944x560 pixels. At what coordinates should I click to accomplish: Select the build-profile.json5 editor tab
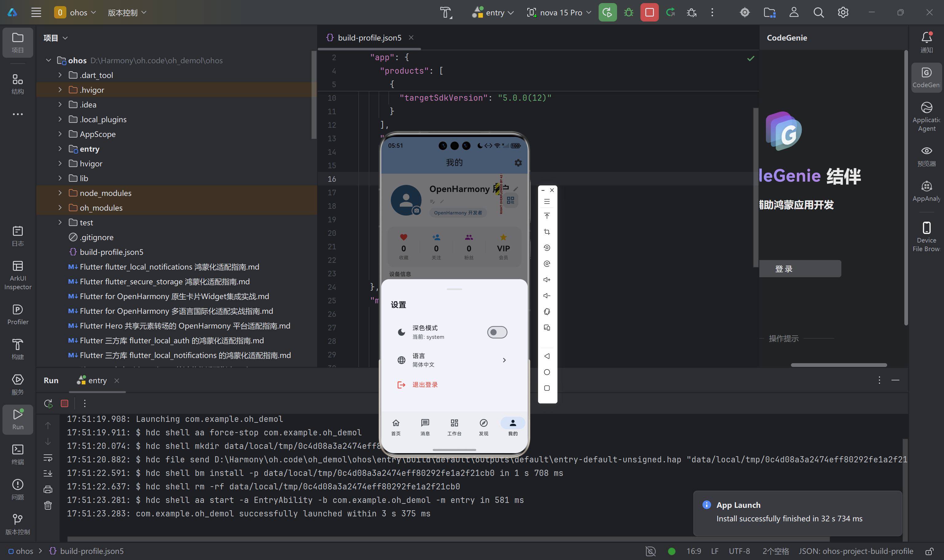click(x=369, y=38)
